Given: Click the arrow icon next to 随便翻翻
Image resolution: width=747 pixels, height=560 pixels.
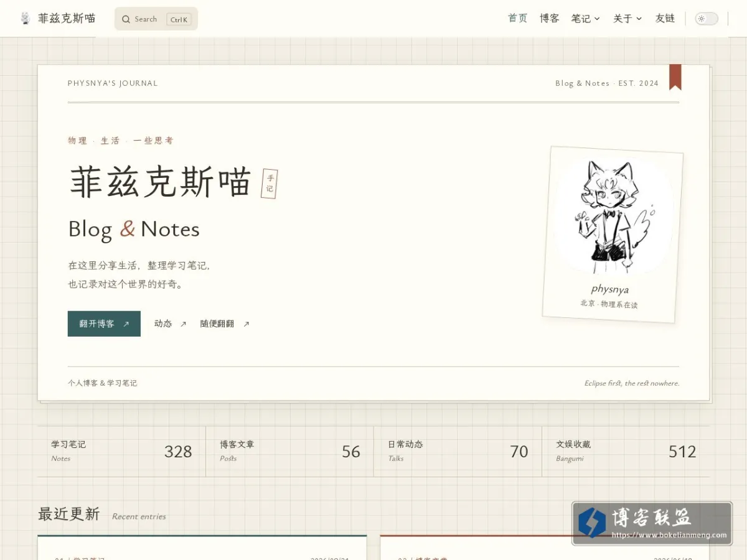Looking at the screenshot, I should click(246, 324).
